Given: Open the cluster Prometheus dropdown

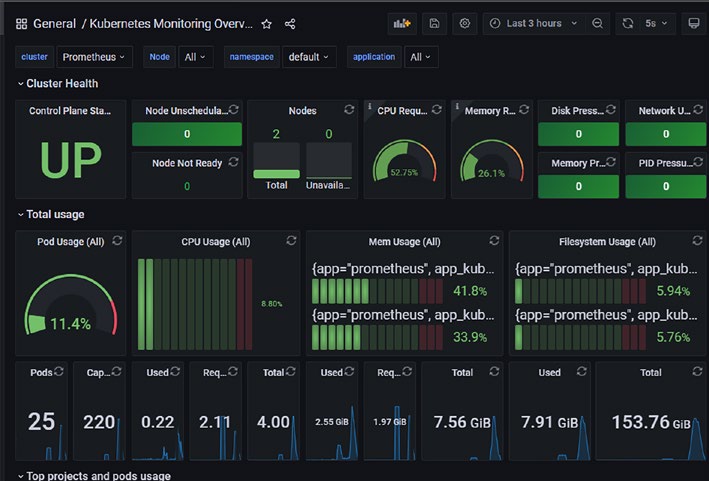Looking at the screenshot, I should pos(95,57).
